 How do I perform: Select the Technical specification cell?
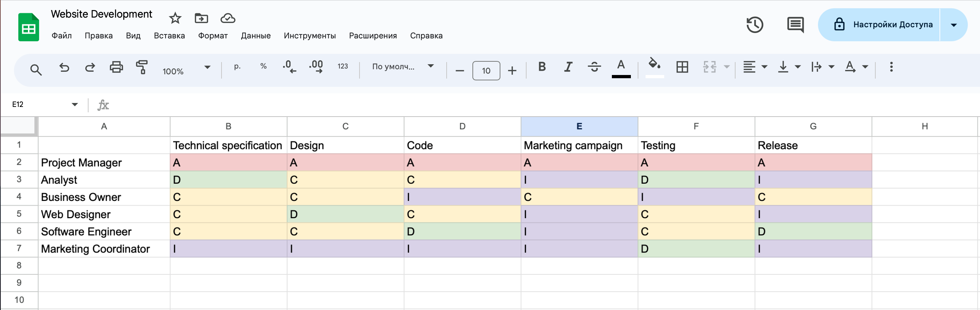tap(228, 145)
